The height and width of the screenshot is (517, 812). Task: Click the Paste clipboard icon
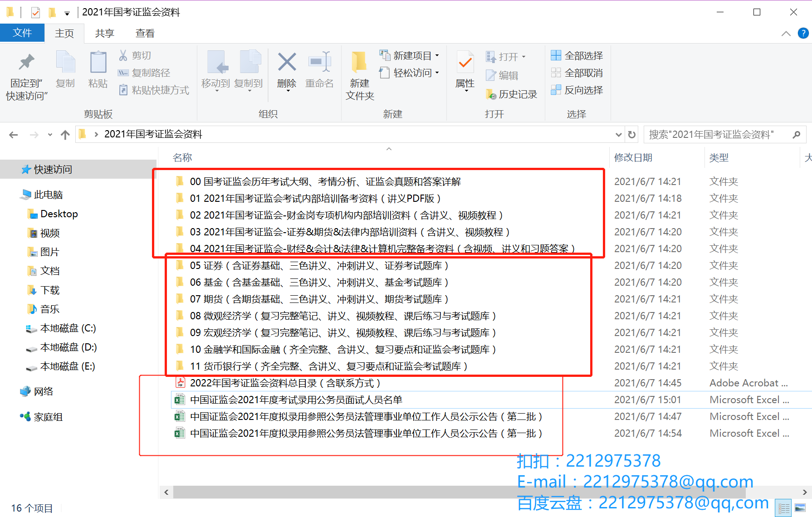coord(98,63)
